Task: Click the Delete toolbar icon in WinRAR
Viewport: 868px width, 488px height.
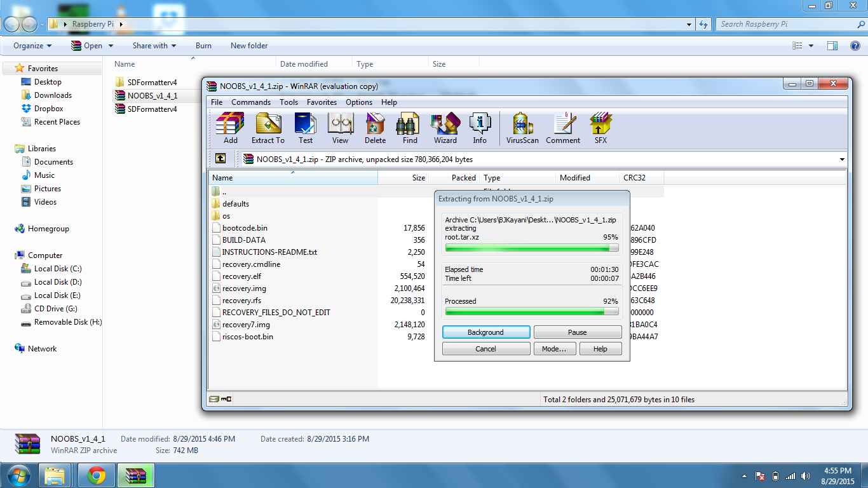Action: click(375, 128)
